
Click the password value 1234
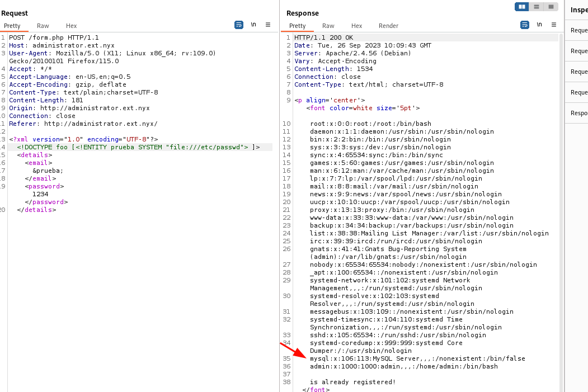point(40,194)
